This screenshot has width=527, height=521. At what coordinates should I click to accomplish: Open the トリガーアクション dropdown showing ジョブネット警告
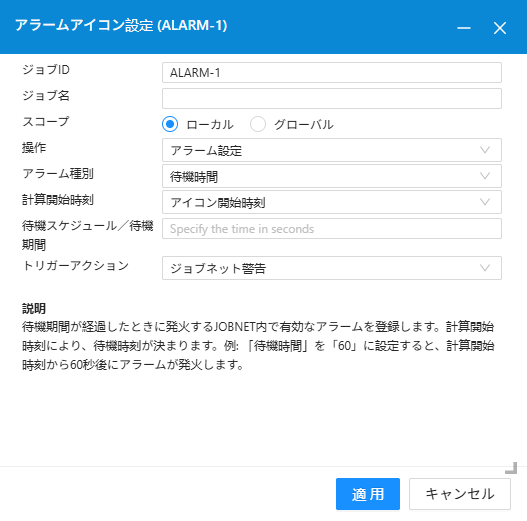click(x=332, y=268)
